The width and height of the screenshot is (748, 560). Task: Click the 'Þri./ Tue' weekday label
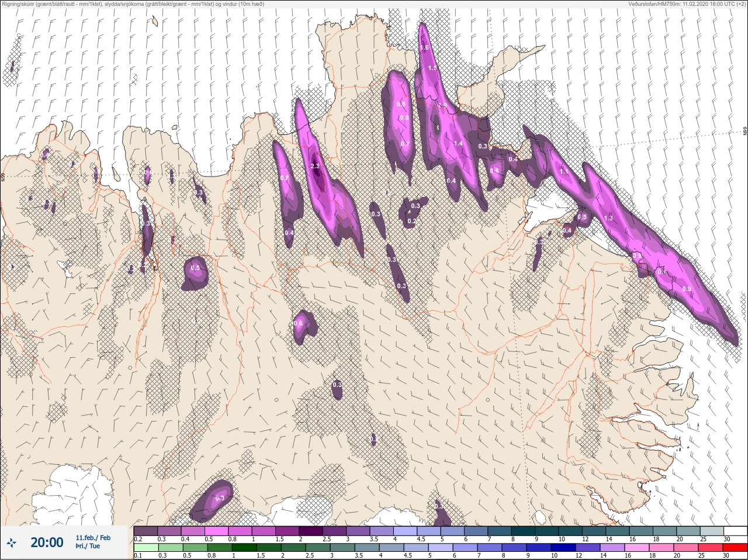click(x=88, y=546)
